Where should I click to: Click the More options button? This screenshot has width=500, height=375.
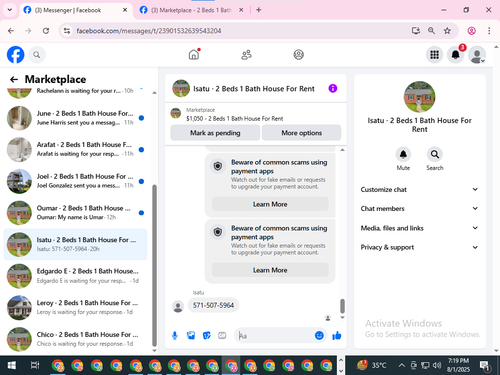click(x=301, y=133)
